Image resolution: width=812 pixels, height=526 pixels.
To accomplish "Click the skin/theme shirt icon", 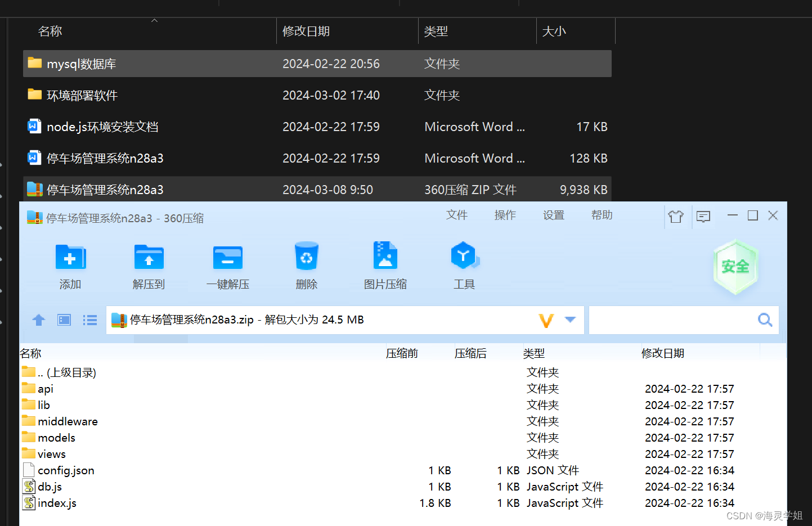I will pyautogui.click(x=676, y=216).
